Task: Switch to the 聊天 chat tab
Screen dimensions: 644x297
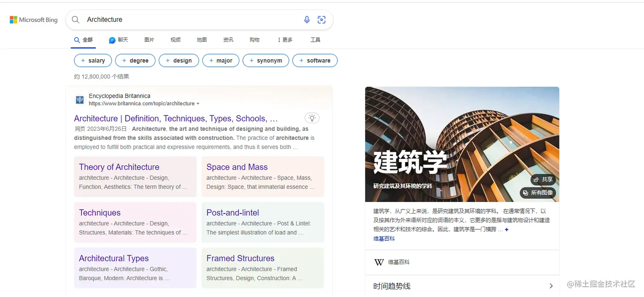Action: click(118, 40)
